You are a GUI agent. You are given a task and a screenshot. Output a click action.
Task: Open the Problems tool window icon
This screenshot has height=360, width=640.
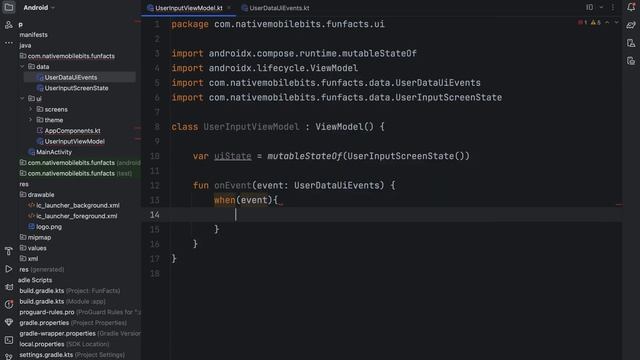9,304
